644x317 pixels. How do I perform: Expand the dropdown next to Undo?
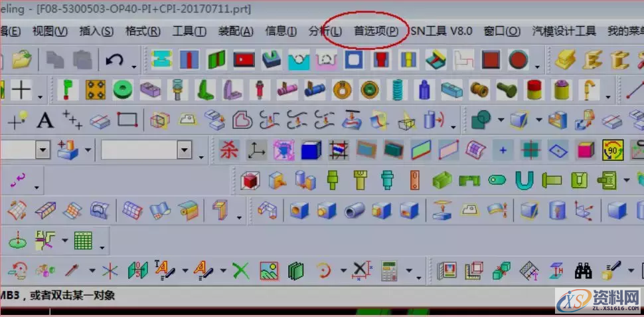coord(134,66)
